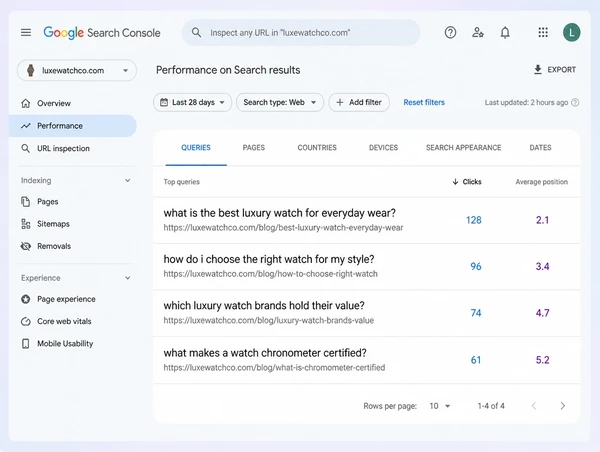Click the Add filter button

(359, 102)
